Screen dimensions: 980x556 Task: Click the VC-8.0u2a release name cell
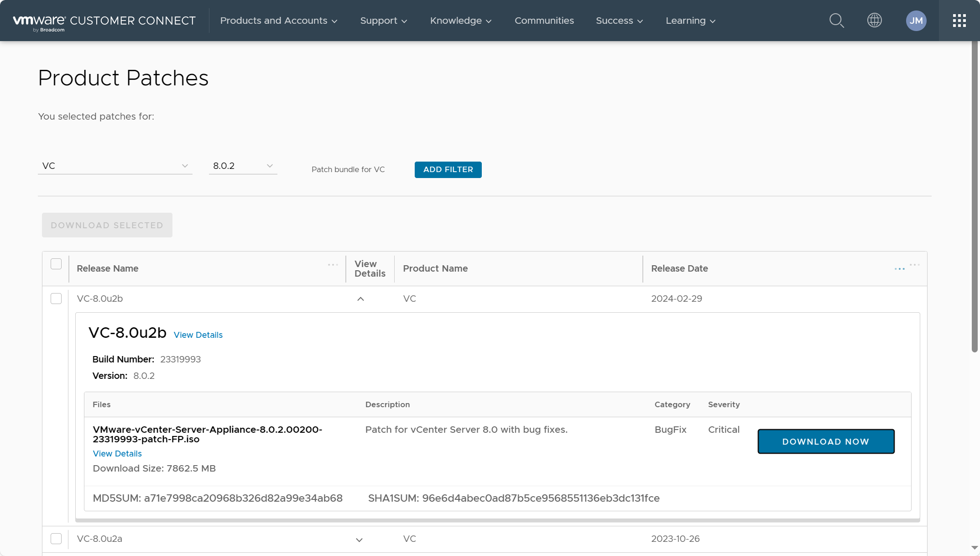point(99,539)
